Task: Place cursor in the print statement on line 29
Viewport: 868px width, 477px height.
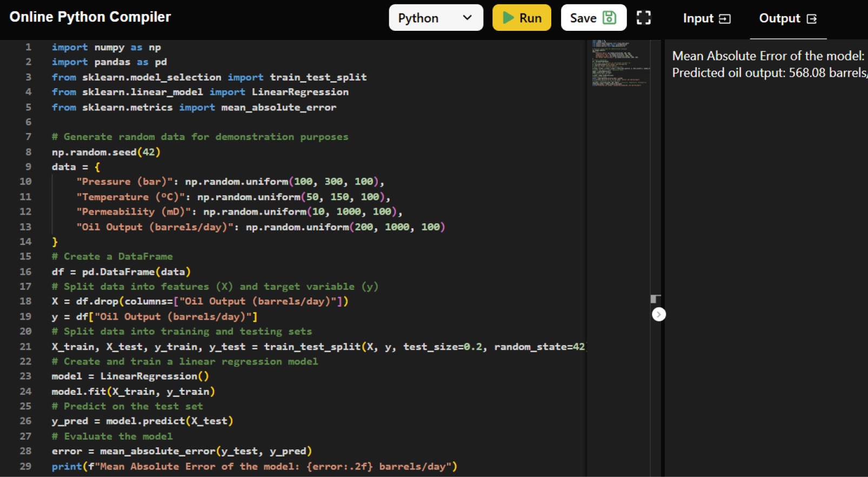Action: (x=254, y=466)
